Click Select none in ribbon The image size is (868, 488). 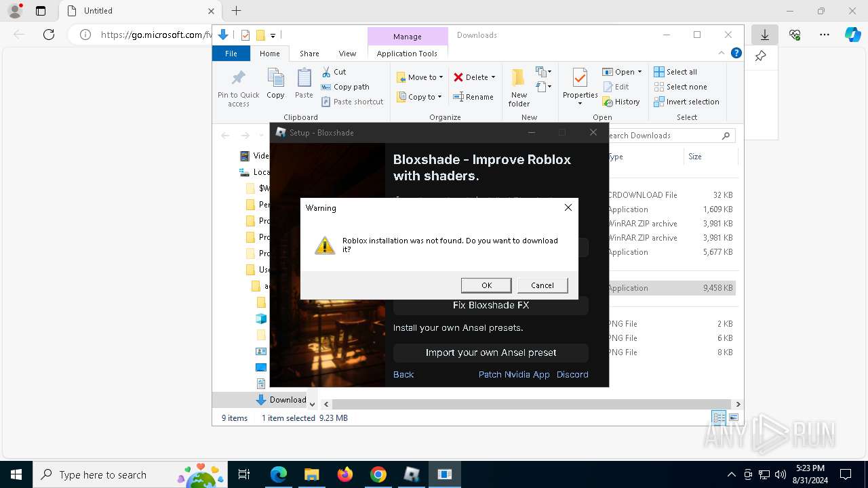tap(680, 87)
